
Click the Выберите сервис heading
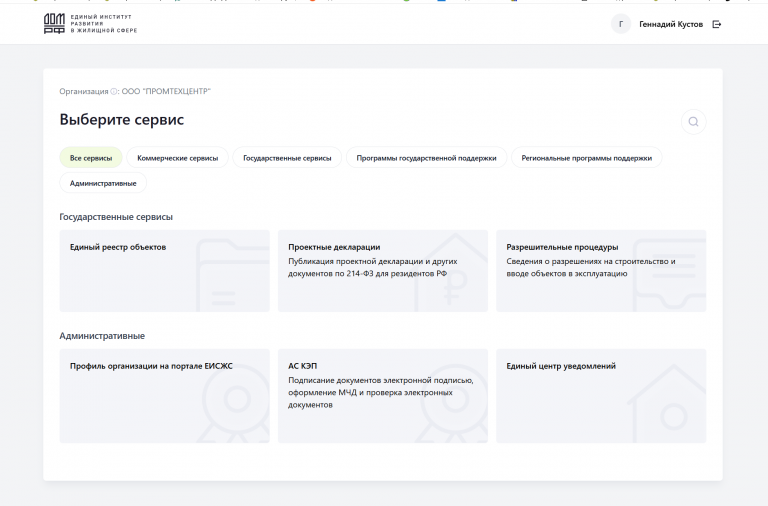(x=121, y=120)
